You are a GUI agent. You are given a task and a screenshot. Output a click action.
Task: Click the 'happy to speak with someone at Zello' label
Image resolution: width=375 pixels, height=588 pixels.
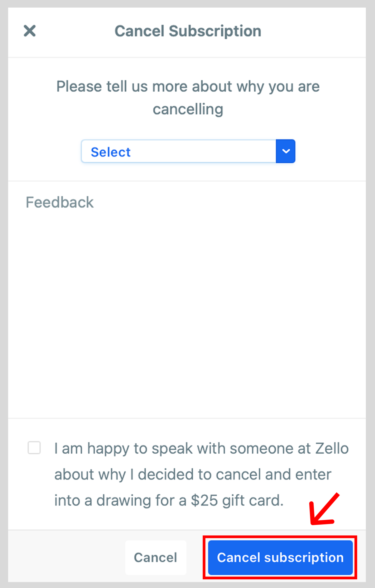click(x=202, y=448)
